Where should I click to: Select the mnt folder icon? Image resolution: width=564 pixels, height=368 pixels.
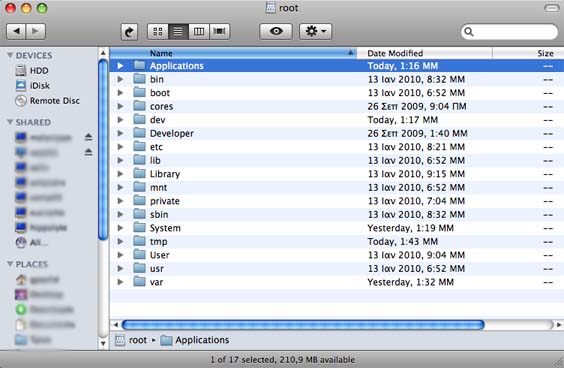coord(139,187)
